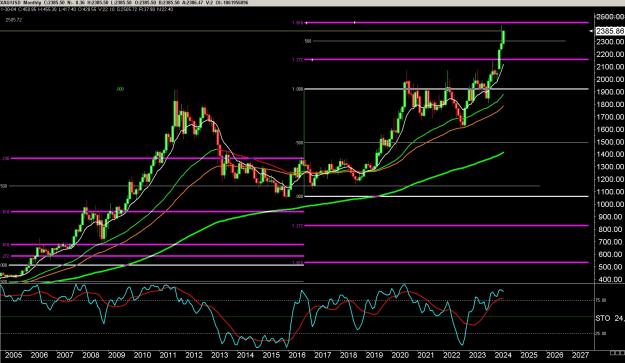Click the 2009 year label
The height and width of the screenshot is (363, 625).
coord(117,355)
